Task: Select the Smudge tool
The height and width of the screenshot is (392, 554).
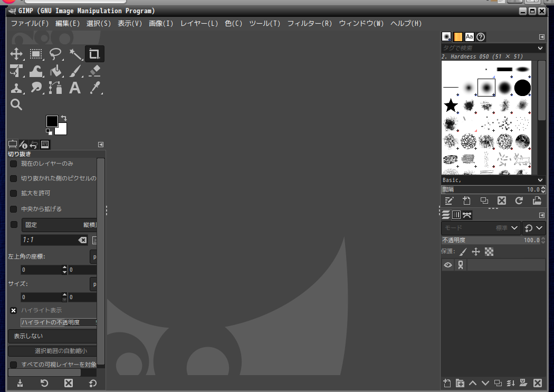Action: pos(36,88)
